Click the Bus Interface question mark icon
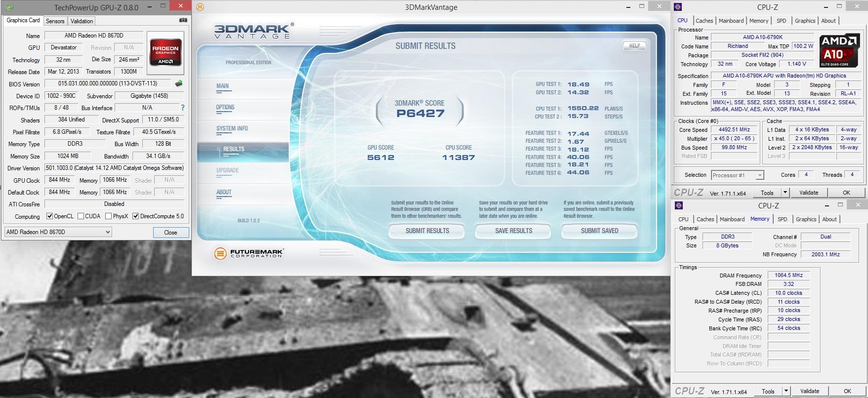 click(182, 108)
